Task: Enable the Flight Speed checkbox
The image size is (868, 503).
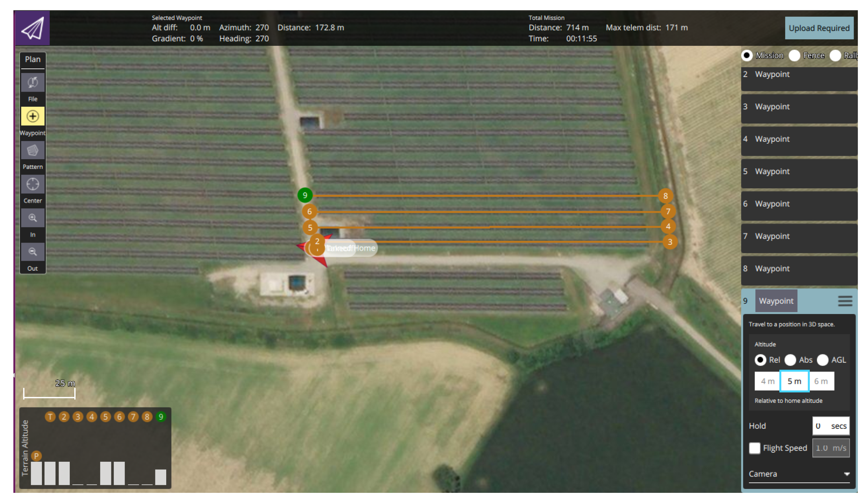Action: point(754,448)
